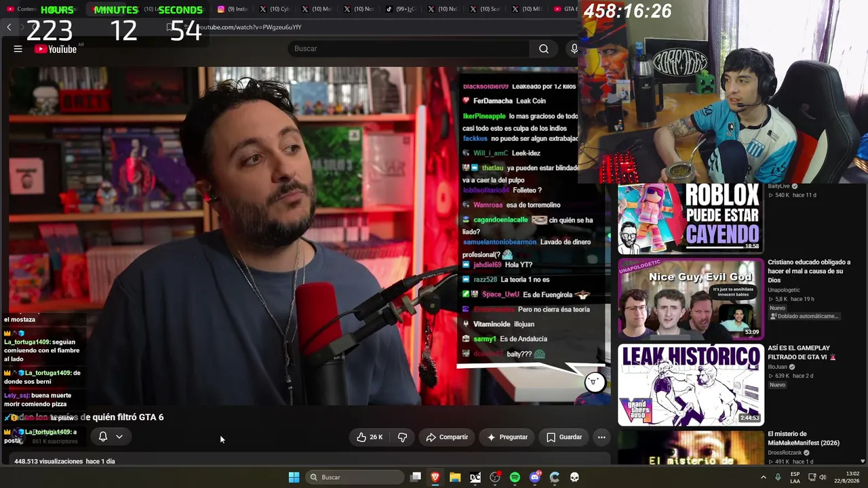Image resolution: width=868 pixels, height=488 pixels.
Task: Open Discord from the taskbar
Action: (534, 477)
